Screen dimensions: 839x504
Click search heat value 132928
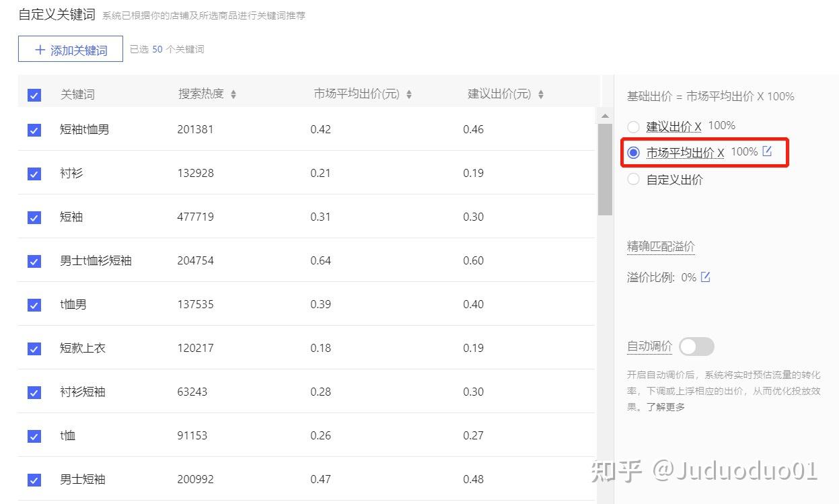[x=195, y=173]
